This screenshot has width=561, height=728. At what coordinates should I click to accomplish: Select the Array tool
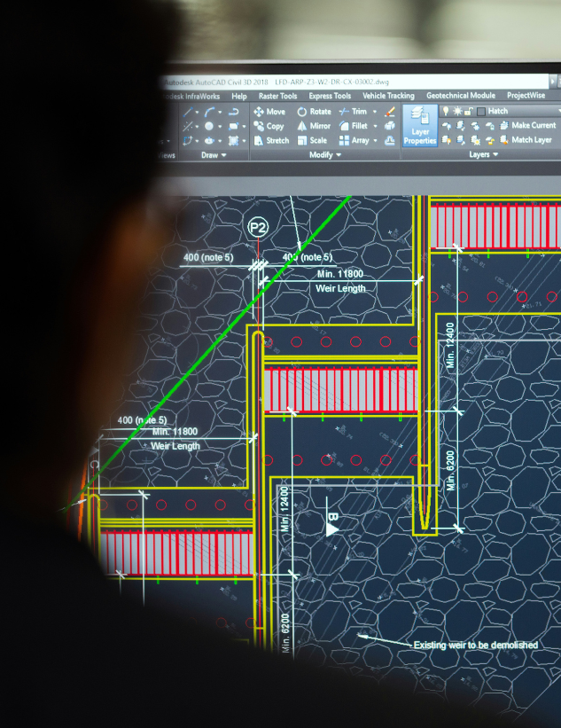coord(354,140)
